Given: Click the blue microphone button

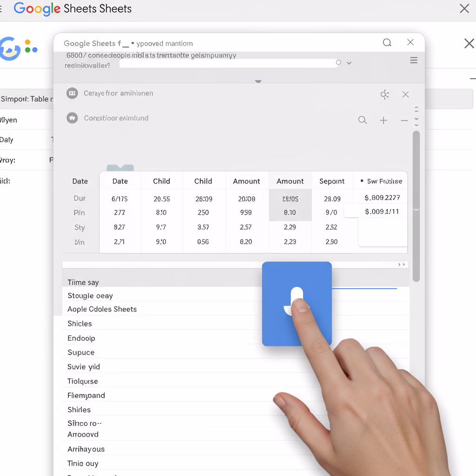Looking at the screenshot, I should 297,304.
